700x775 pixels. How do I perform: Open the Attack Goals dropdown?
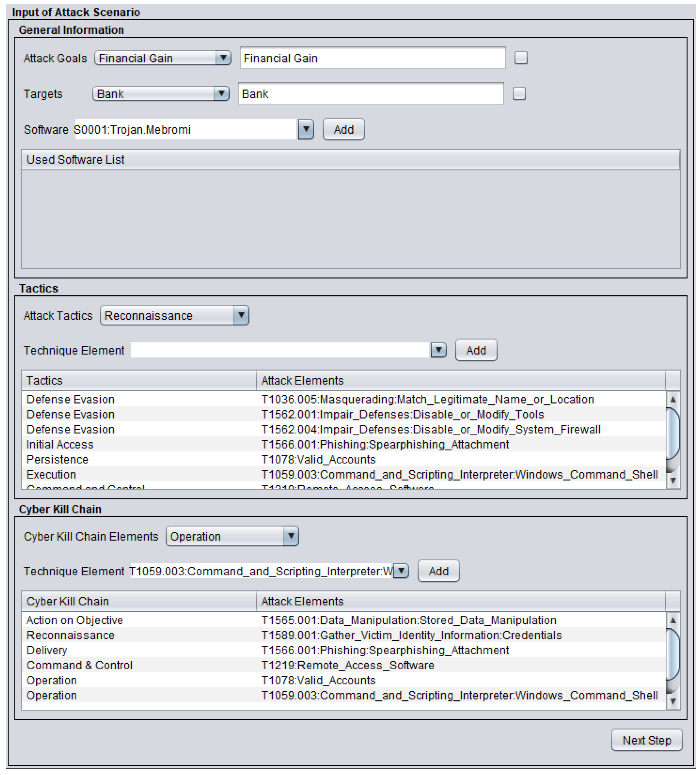[x=163, y=58]
